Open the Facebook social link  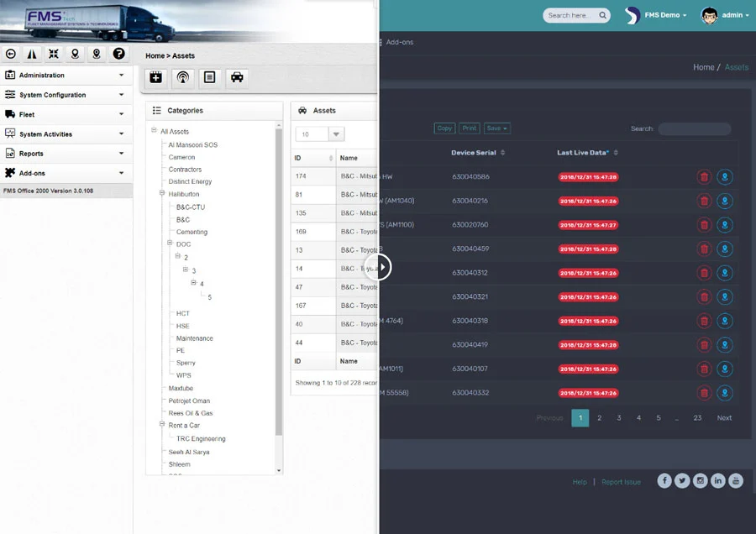tap(664, 480)
